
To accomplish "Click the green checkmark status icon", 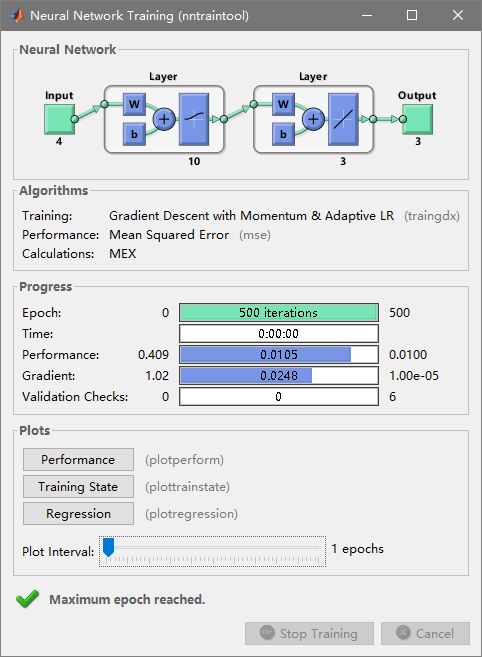I will pyautogui.click(x=27, y=599).
